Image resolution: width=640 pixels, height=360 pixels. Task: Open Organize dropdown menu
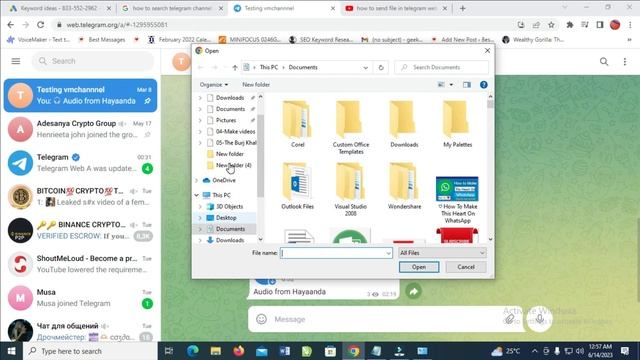pos(214,84)
